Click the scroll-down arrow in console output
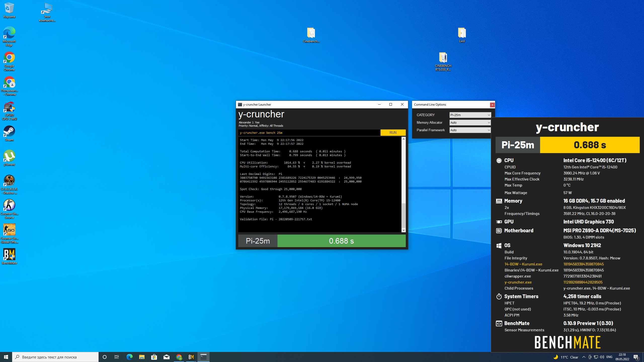Image resolution: width=644 pixels, height=362 pixels. click(404, 230)
